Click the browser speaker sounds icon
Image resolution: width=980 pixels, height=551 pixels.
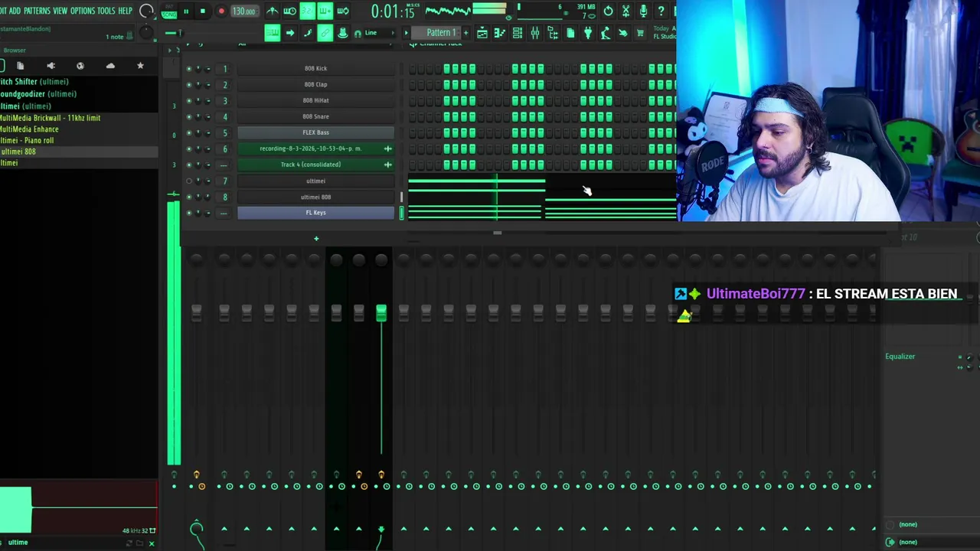(x=51, y=66)
